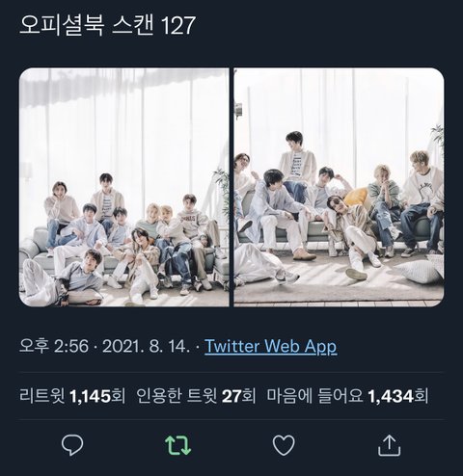Click the word 오피셜북 in the tweet

[62, 26]
